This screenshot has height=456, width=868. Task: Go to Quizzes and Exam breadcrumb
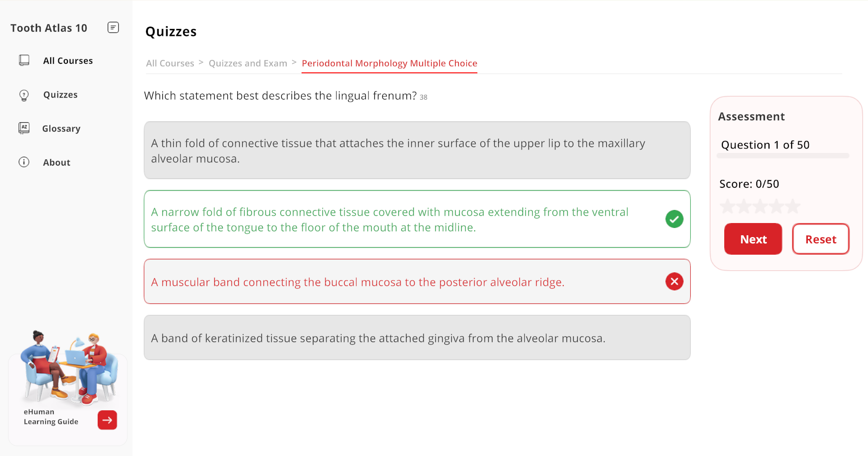point(248,63)
